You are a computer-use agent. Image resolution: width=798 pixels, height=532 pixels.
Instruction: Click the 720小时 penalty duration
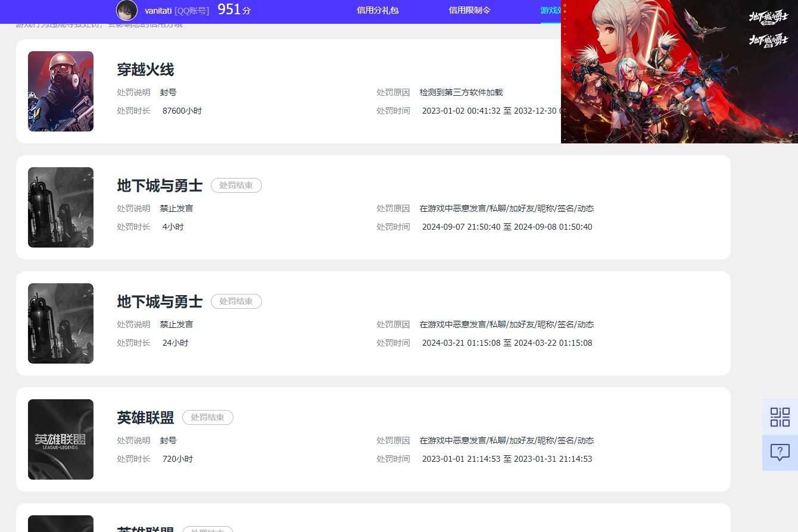177,459
